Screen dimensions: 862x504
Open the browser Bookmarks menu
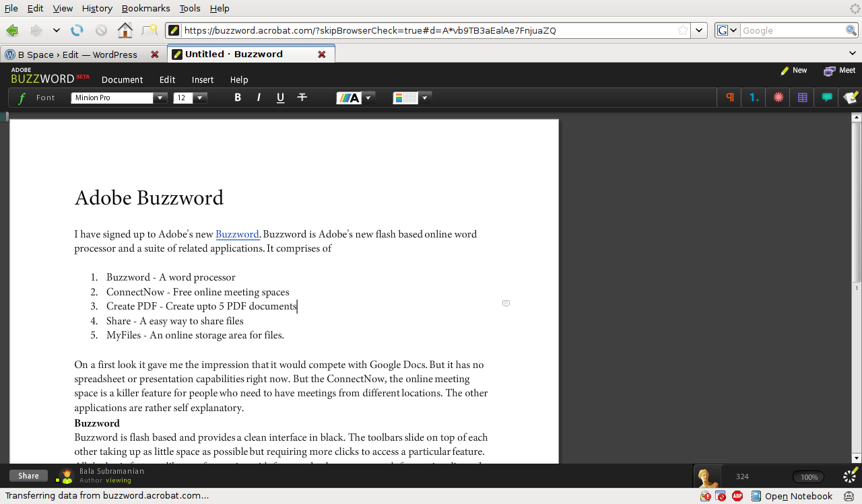[x=146, y=8]
